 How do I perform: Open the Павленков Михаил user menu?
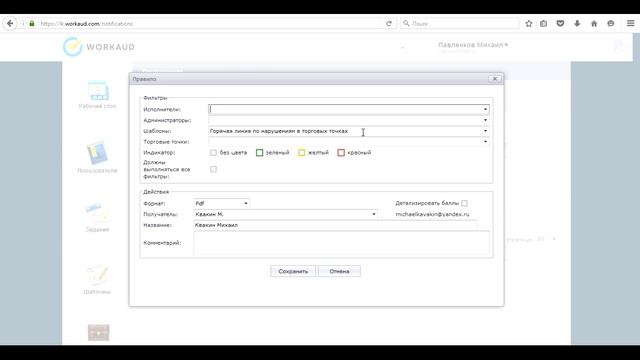pyautogui.click(x=473, y=45)
